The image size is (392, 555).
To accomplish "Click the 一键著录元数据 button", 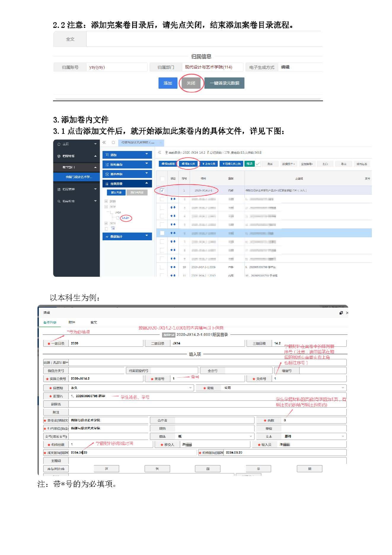I will point(224,83).
